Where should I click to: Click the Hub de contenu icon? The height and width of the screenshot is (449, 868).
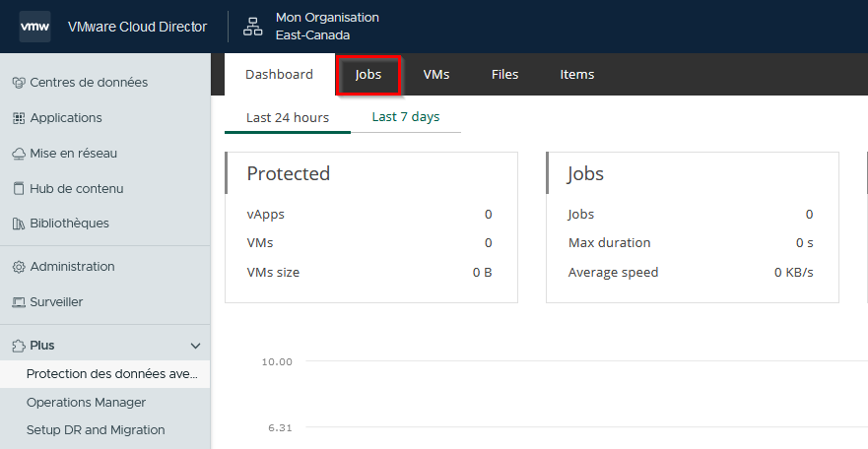(x=19, y=188)
